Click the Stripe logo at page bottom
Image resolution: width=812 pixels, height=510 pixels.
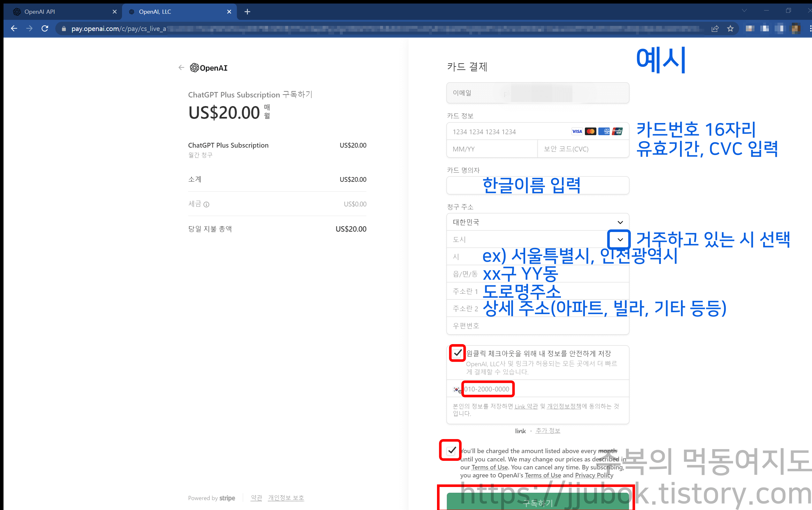[227, 498]
